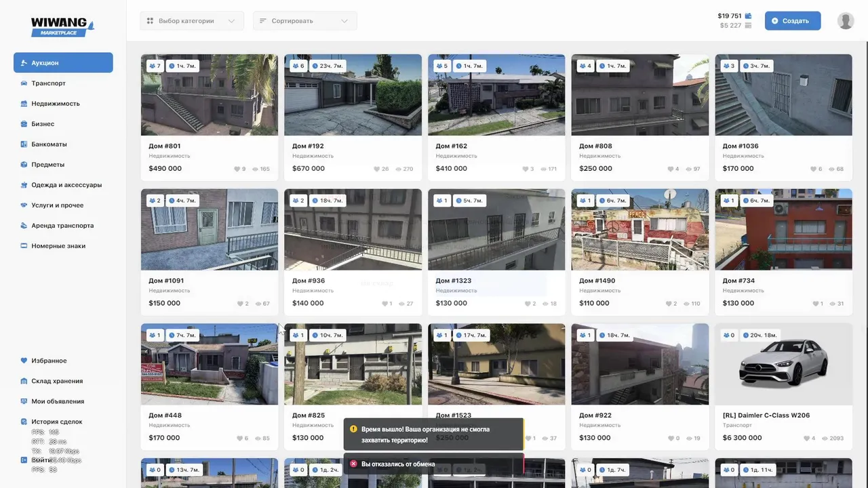Click red X icon in exchange notification
The image size is (868, 488).
pyautogui.click(x=353, y=464)
